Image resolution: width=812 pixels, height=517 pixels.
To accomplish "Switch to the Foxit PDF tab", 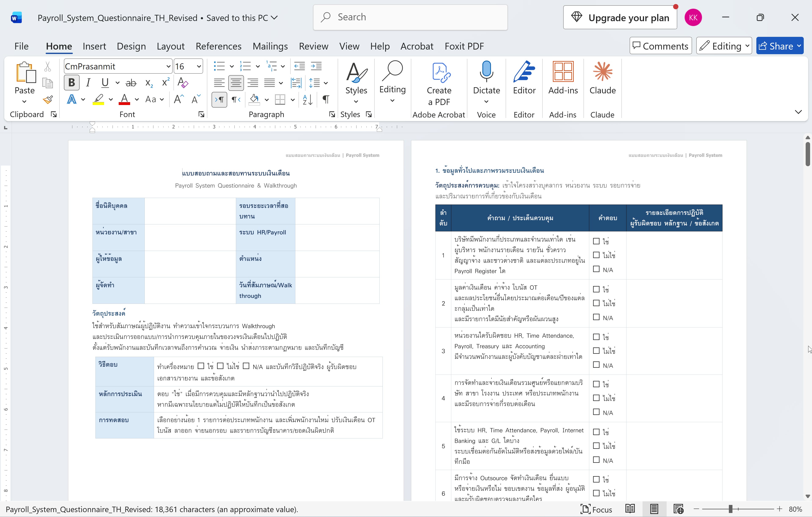I will pos(464,46).
